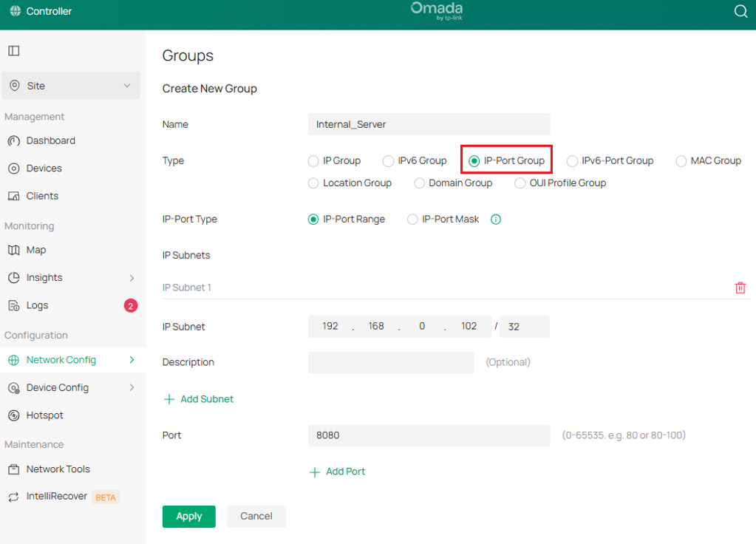The image size is (756, 544).
Task: Click the Port field showing 8080
Action: click(x=429, y=435)
